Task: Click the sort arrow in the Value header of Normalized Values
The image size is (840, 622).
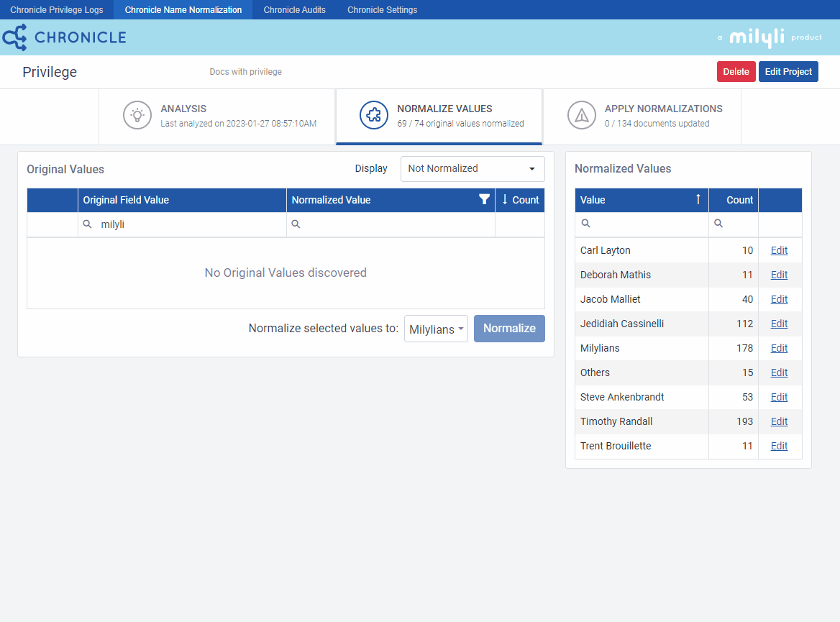Action: pyautogui.click(x=698, y=199)
